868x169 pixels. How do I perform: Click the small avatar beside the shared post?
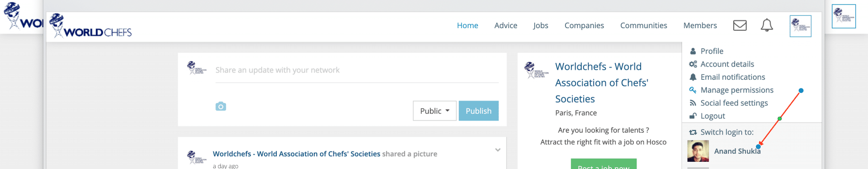197,157
